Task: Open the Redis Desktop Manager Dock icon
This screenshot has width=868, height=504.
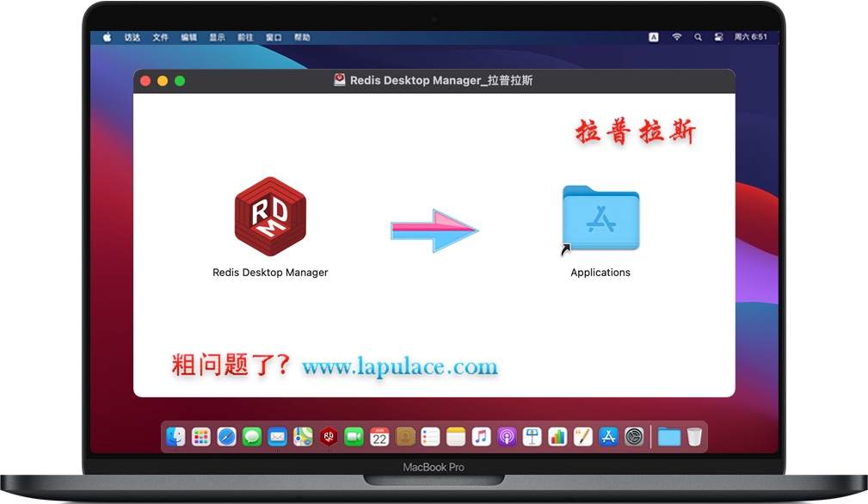Action: click(328, 436)
